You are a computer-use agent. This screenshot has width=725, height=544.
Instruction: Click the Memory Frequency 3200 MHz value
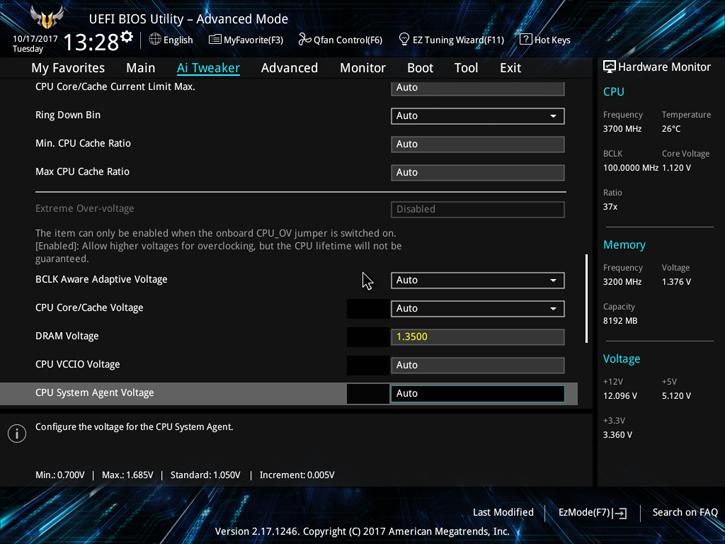[622, 282]
